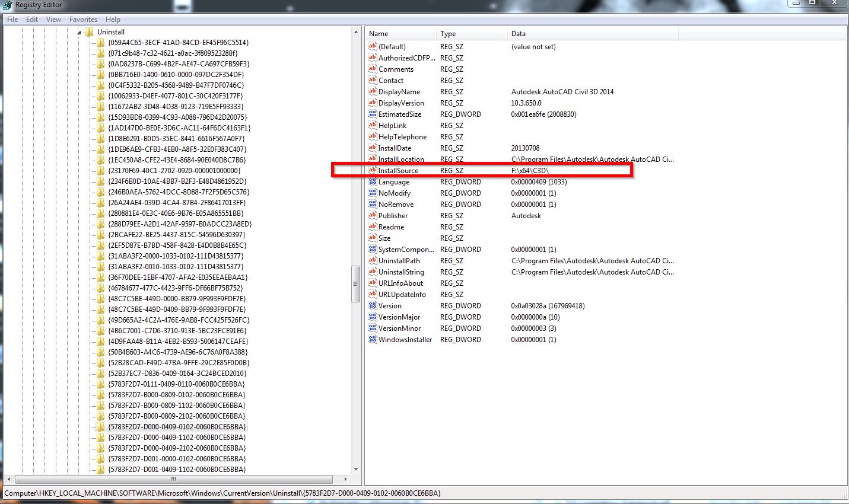Click folder icon for {5783F2D7-D000-0409-0102-0060B0CE6BBA}
Screen dimensions: 849x504
click(x=100, y=427)
